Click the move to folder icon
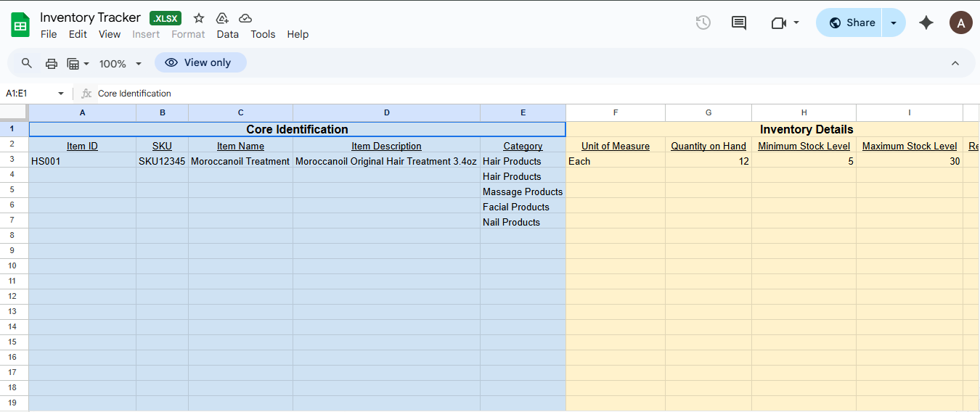The height and width of the screenshot is (412, 980). pyautogui.click(x=222, y=18)
